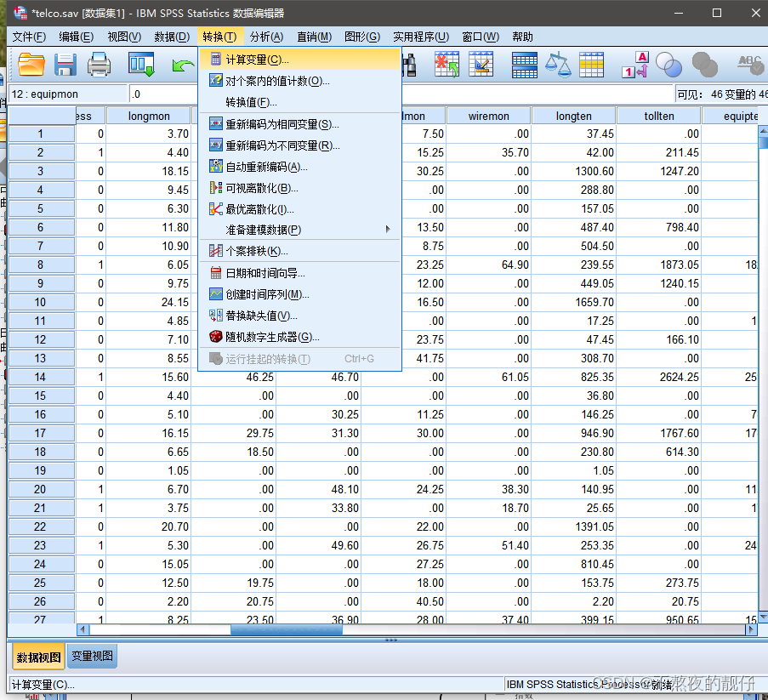This screenshot has height=700, width=768.
Task: Click longten cell 1300.60
Action: (573, 172)
